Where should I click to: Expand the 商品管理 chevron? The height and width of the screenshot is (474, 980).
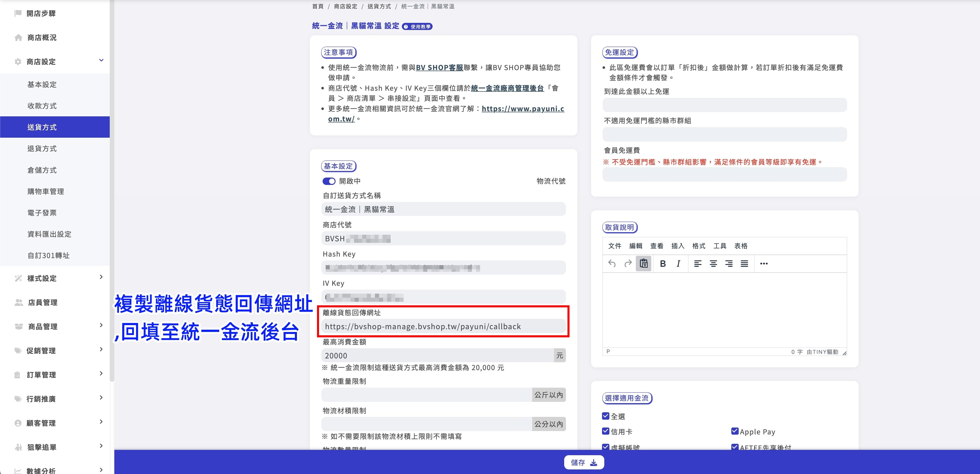(101, 325)
